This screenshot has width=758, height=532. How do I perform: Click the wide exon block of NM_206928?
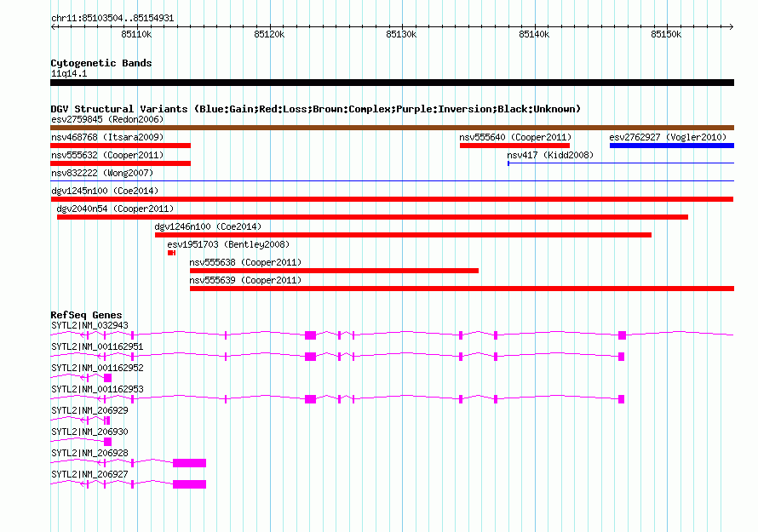coord(189,463)
